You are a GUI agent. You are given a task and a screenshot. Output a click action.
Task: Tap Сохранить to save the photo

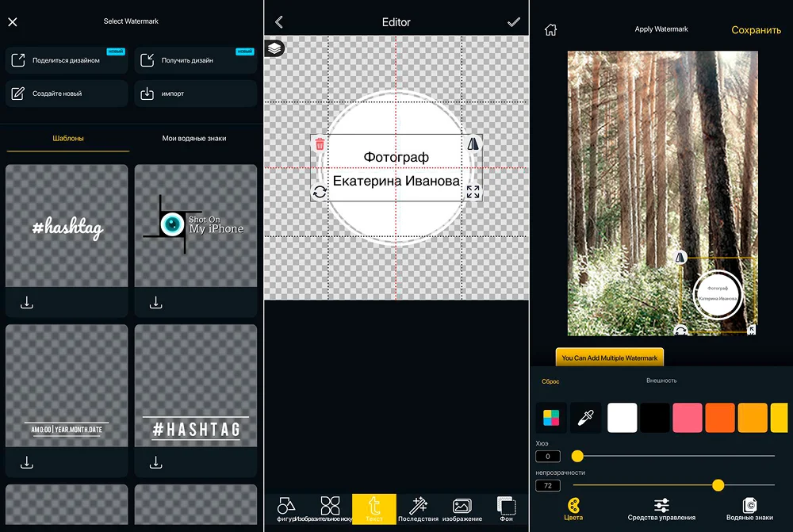(x=756, y=30)
